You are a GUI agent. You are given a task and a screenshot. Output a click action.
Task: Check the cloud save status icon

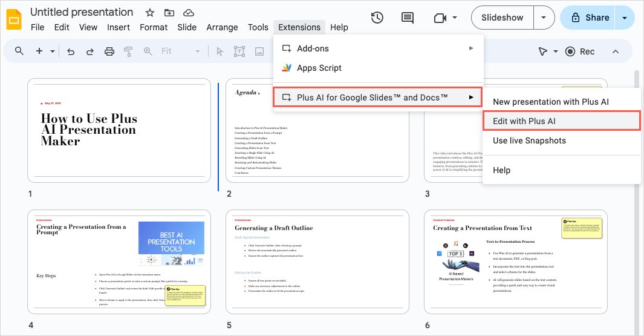click(x=189, y=13)
